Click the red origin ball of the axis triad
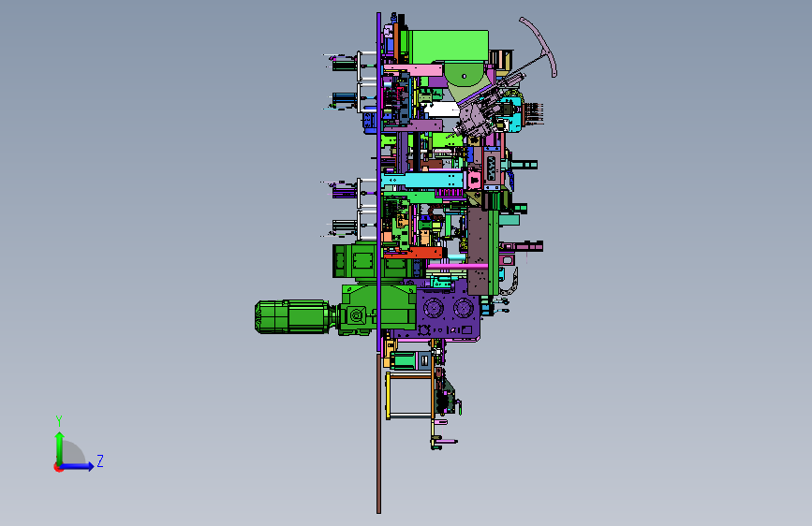This screenshot has height=526, width=812. click(x=58, y=467)
